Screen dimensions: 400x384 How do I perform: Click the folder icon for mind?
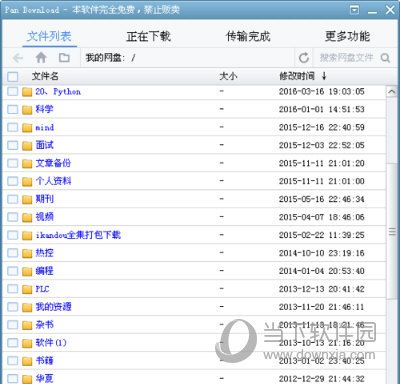coord(27,128)
